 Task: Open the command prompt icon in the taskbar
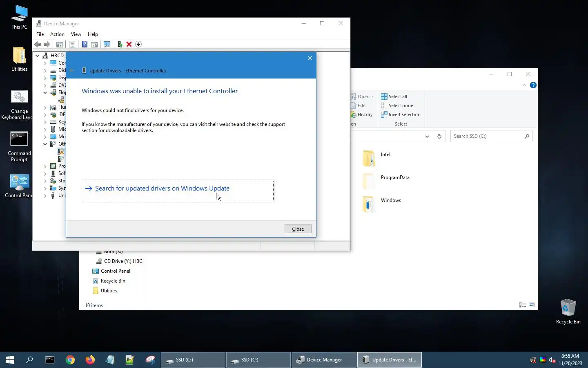click(50, 360)
